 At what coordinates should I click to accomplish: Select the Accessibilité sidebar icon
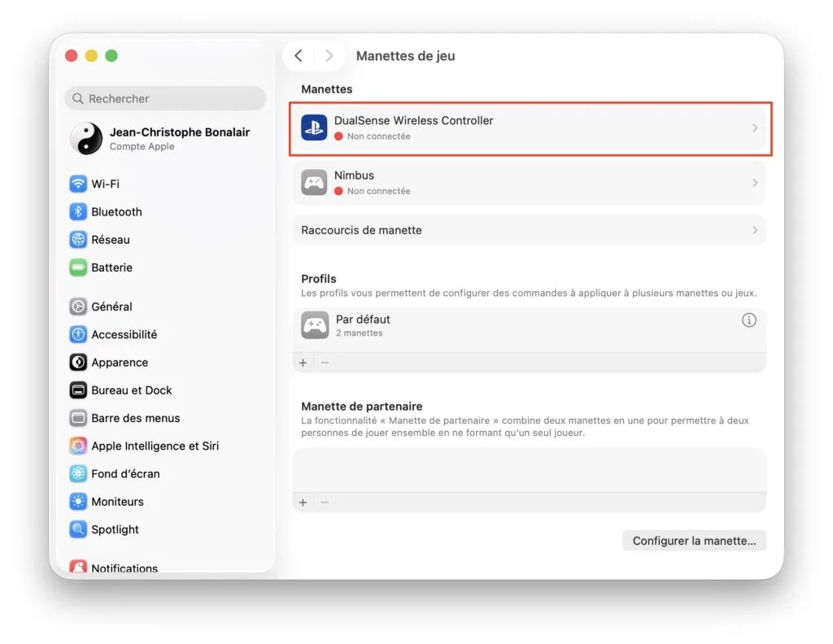78,334
